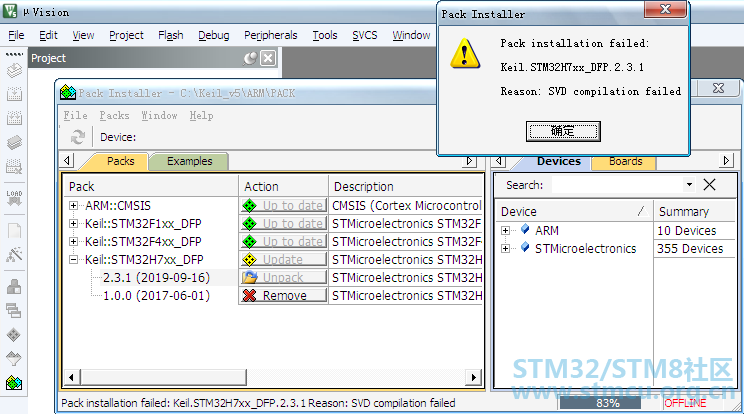Click the '355 Devices' summary cell
The image size is (744, 414).
695,248
